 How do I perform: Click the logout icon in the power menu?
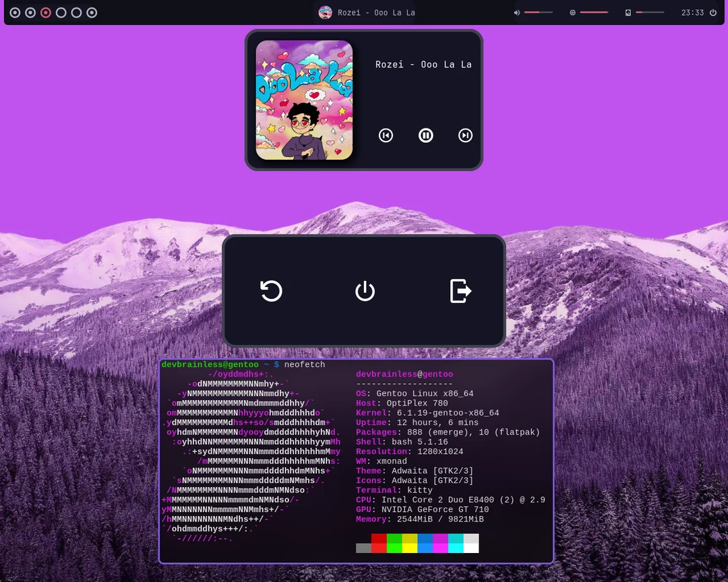[x=460, y=291]
